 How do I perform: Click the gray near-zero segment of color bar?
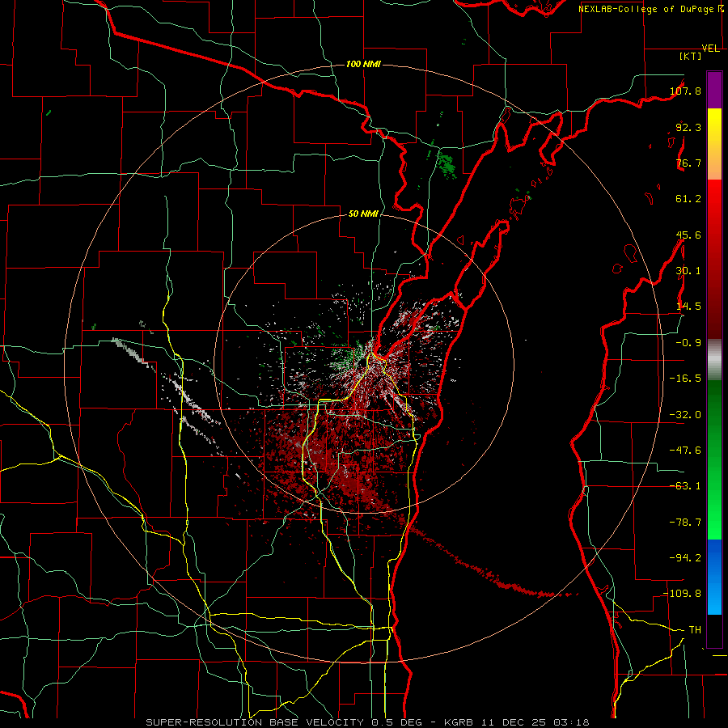coord(714,360)
